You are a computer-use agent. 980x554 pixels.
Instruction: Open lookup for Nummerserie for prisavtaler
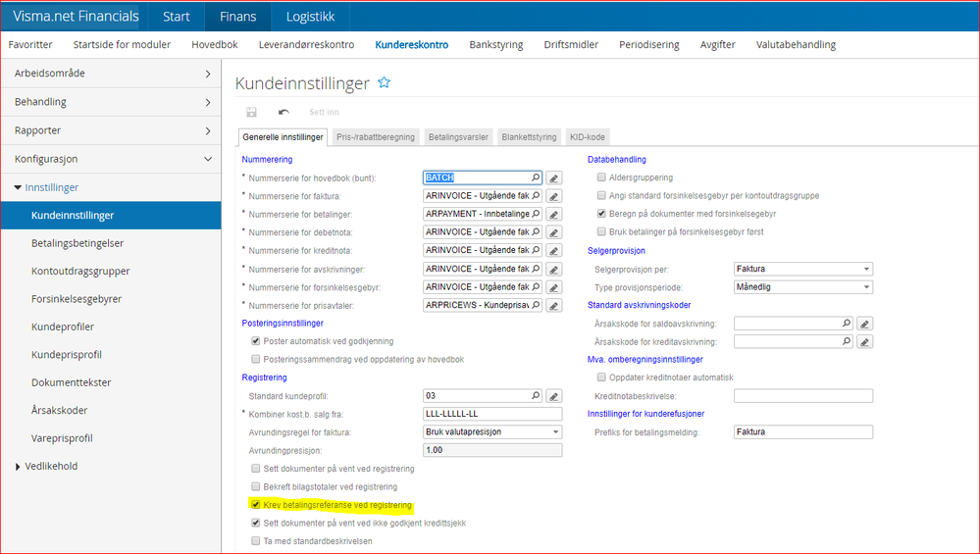pos(536,305)
